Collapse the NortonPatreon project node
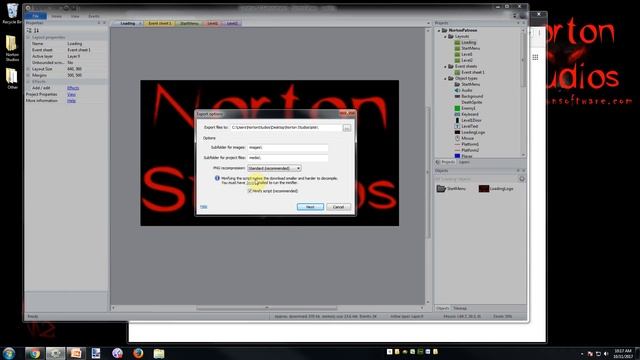Screen dimensions: 640x360 [439, 31]
